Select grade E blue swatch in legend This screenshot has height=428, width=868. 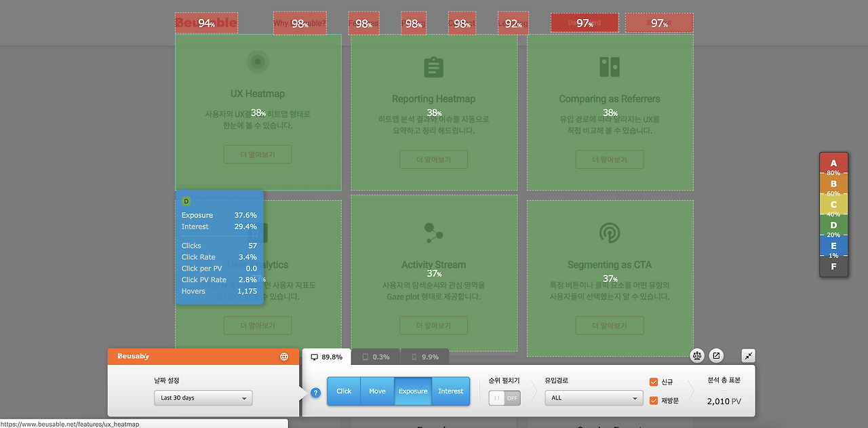(x=833, y=246)
